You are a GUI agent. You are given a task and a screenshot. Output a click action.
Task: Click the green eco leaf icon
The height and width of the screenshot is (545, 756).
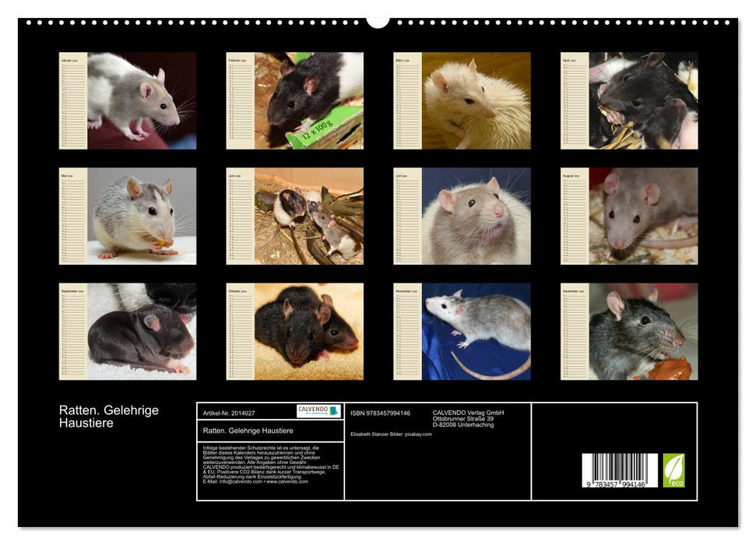[x=673, y=470]
